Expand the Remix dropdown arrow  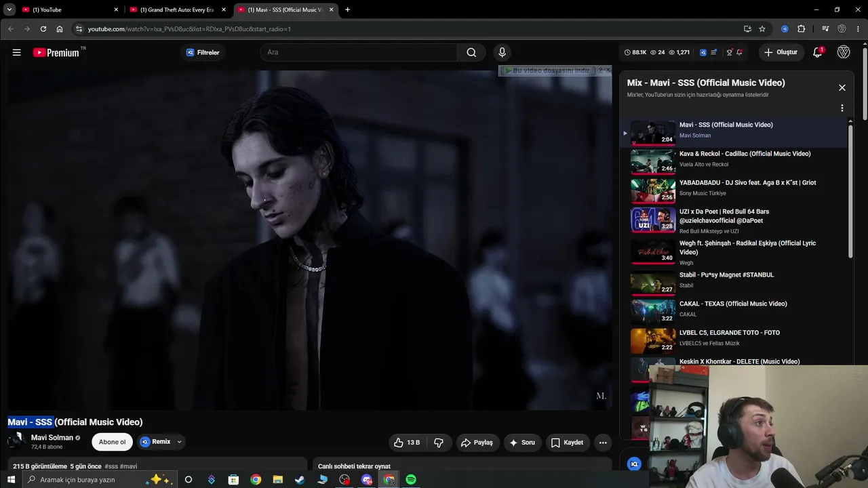click(179, 442)
